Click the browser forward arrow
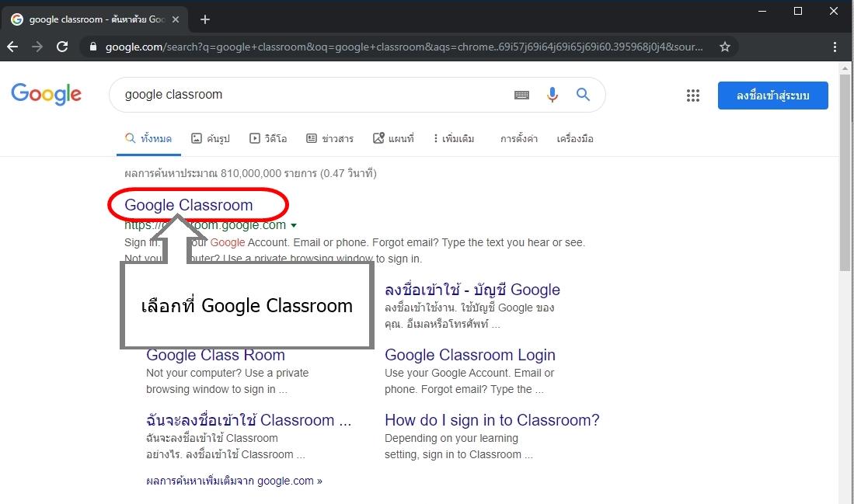The height and width of the screenshot is (504, 854). point(37,47)
